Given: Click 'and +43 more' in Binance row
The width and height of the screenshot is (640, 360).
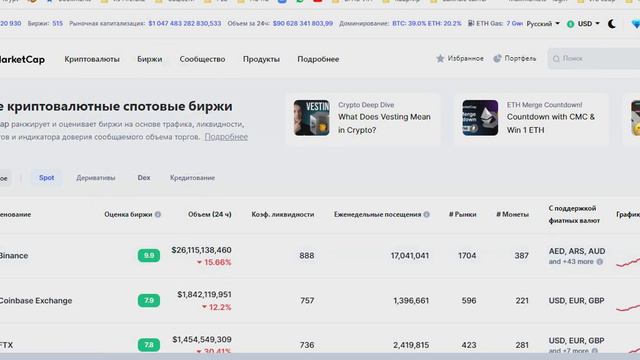Looking at the screenshot, I should (x=571, y=262).
